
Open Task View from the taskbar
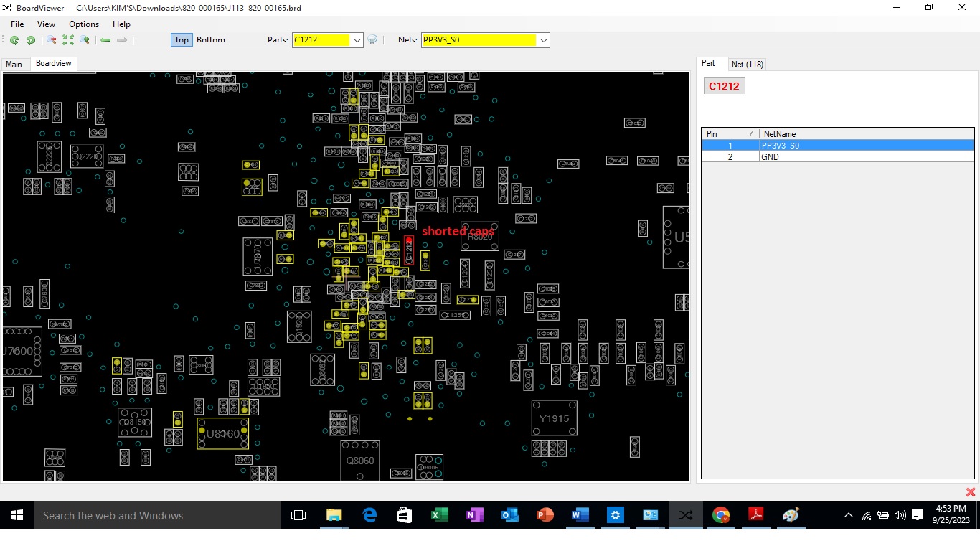pos(298,515)
